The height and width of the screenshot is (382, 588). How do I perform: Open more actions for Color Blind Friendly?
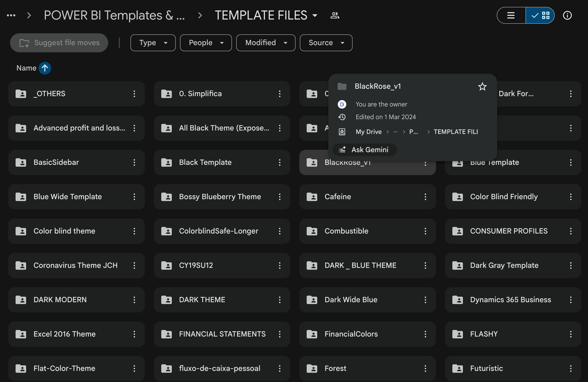(571, 197)
